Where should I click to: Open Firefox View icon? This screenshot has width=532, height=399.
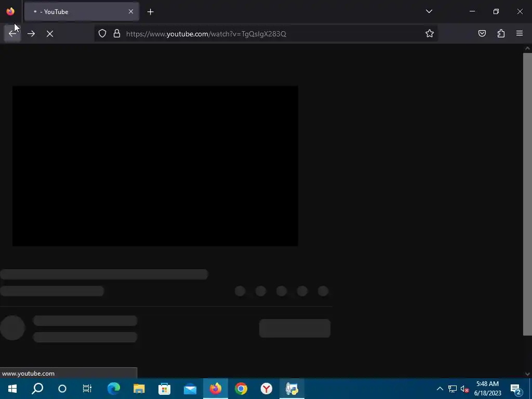pos(10,11)
